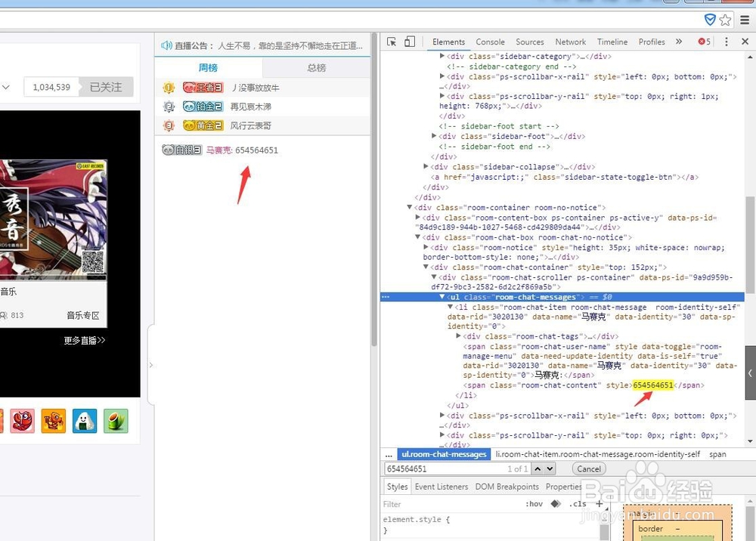Open the DOM Breakpoints sub-tab

click(507, 487)
